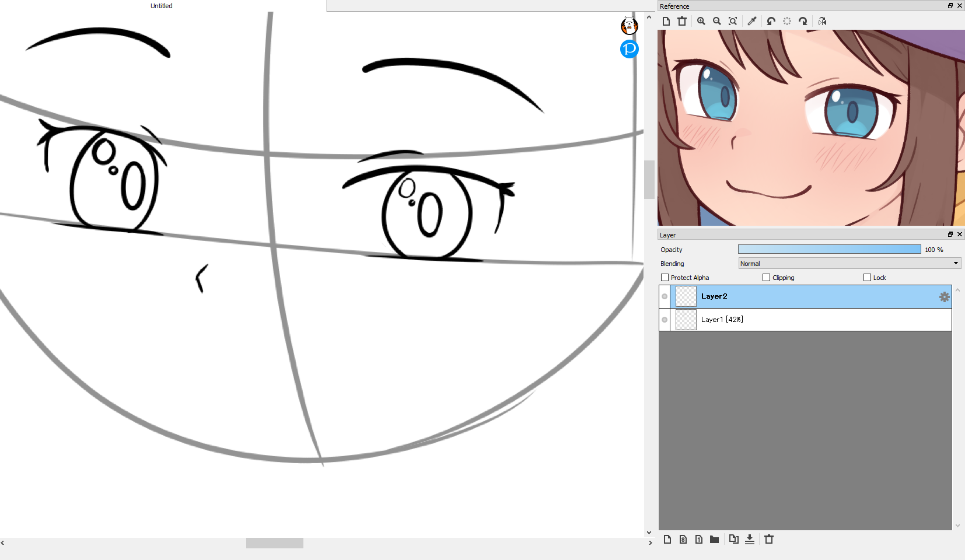Image resolution: width=965 pixels, height=560 pixels.
Task: Close the Reference panel
Action: click(960, 6)
